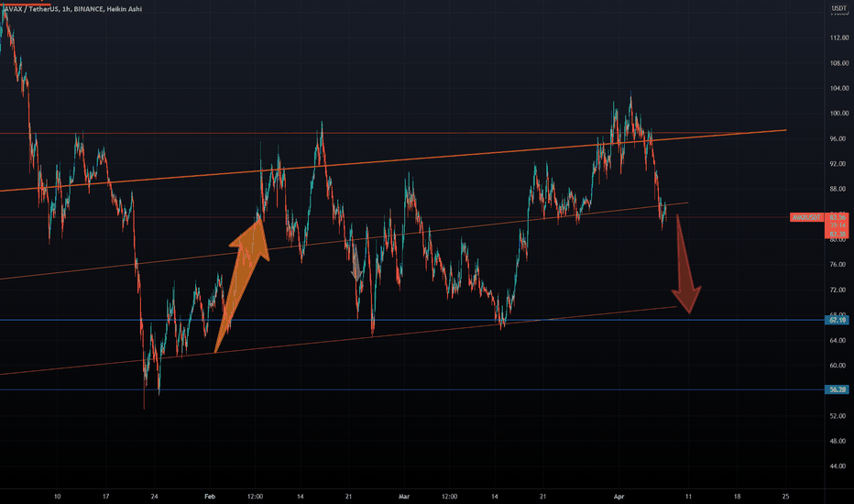Click the 104.00 price axis label
Viewport: 854px width, 504px height.
point(838,88)
